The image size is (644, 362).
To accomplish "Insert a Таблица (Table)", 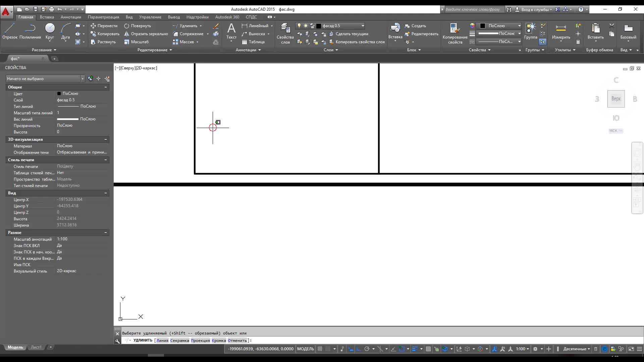I will click(x=253, y=42).
